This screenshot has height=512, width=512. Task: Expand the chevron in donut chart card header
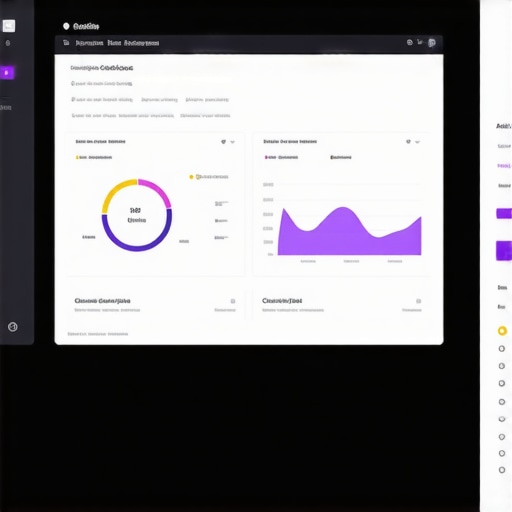232,142
